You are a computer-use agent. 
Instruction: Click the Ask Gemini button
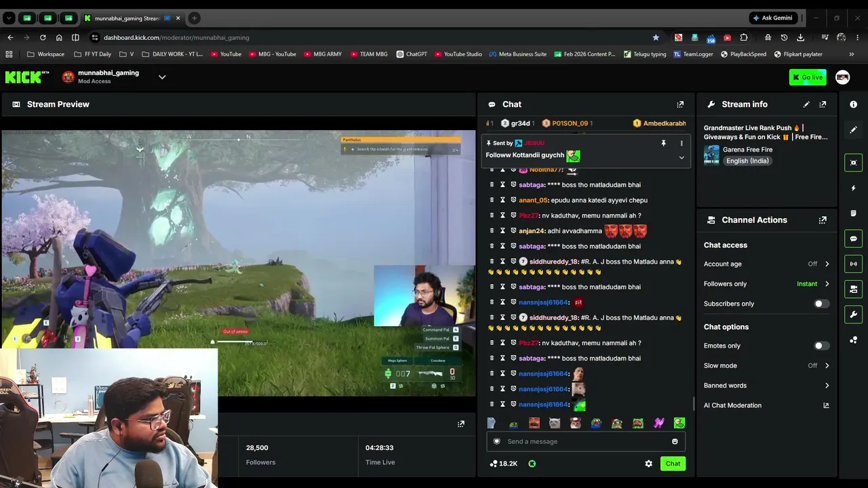tap(772, 18)
